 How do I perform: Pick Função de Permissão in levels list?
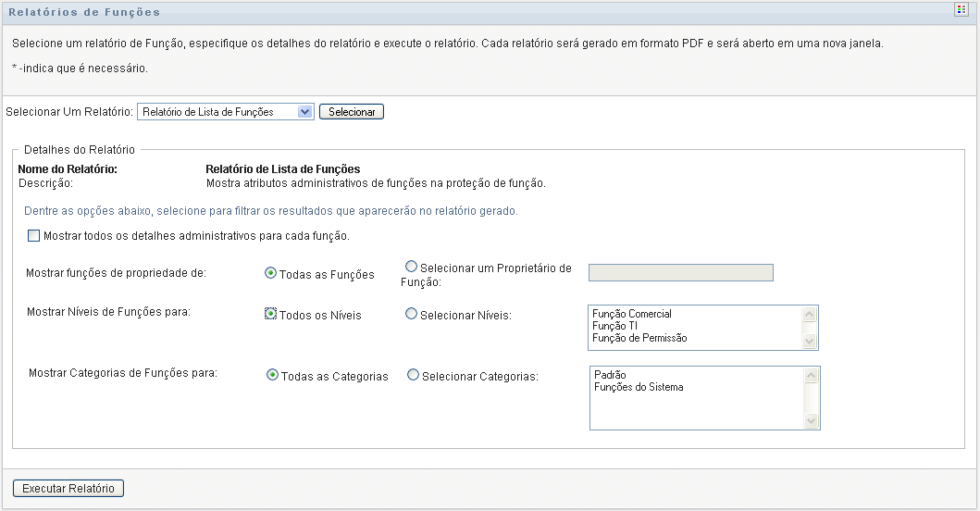(x=639, y=338)
